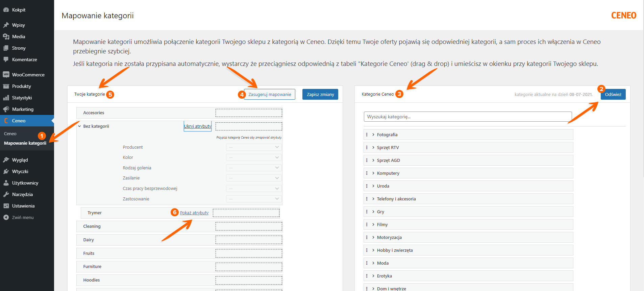
Task: Click the Zasugeruj mapowanie button
Action: 270,94
